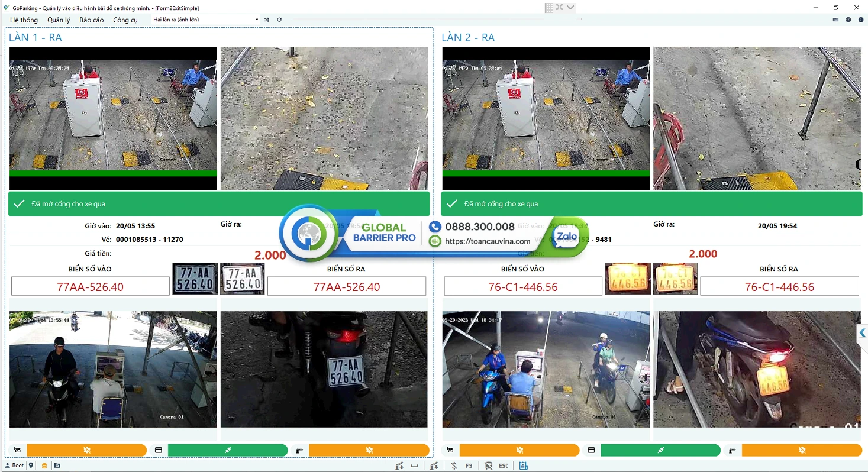Open Làn 1 exit motorcycle rear photo

(x=324, y=369)
